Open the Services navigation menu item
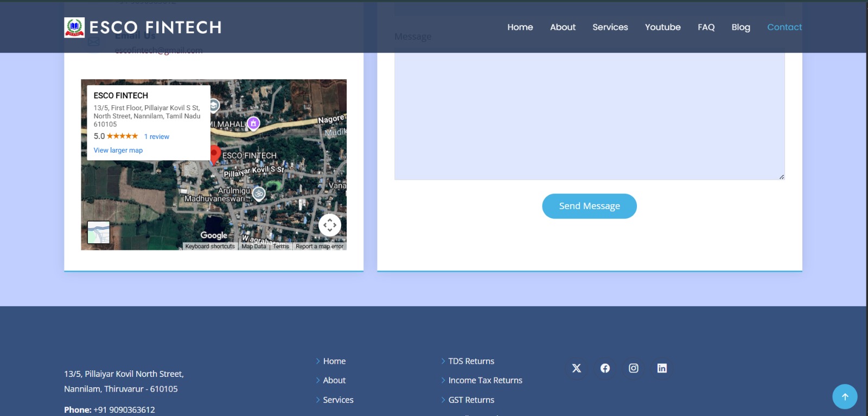The image size is (868, 416). pos(610,27)
